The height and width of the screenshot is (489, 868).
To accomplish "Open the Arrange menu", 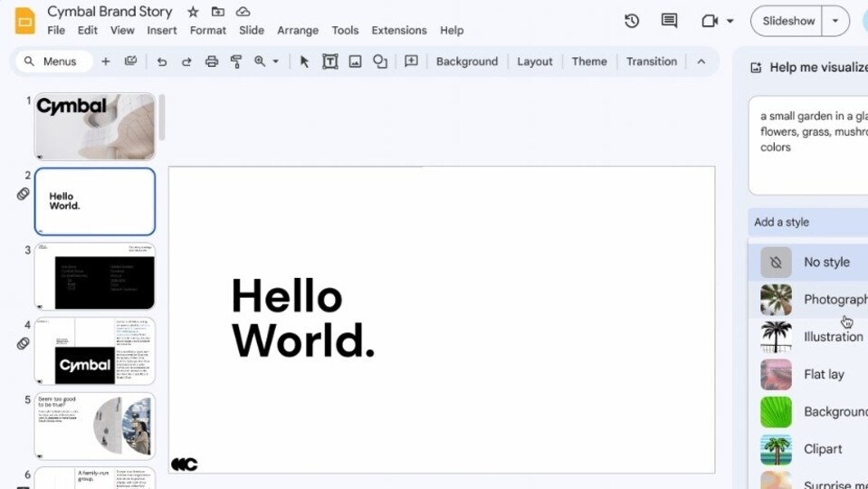I will 298,31.
